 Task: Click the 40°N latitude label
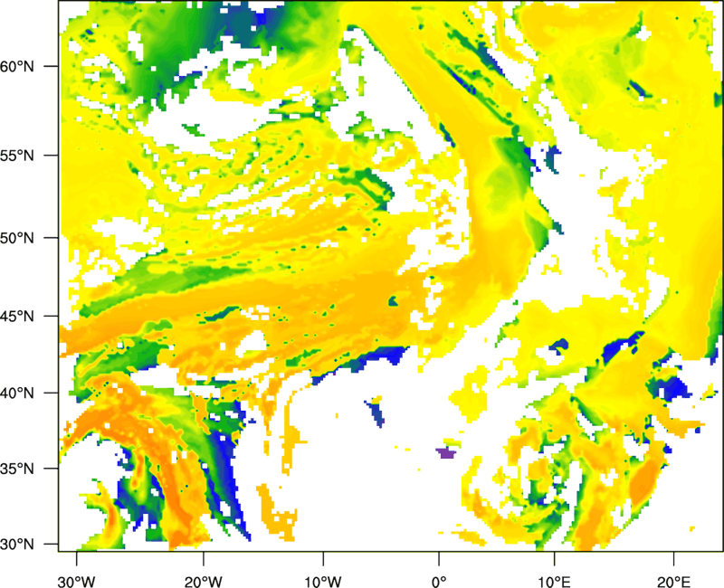click(x=17, y=394)
